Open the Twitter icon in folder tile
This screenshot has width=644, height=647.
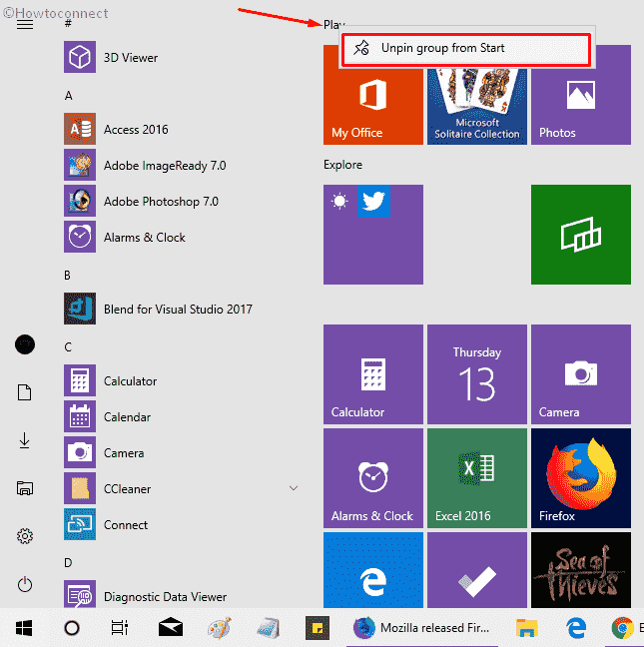(x=373, y=201)
